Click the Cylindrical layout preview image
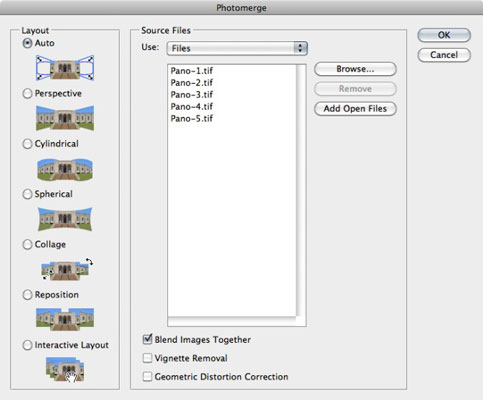This screenshot has width=483, height=400. pyautogui.click(x=65, y=169)
